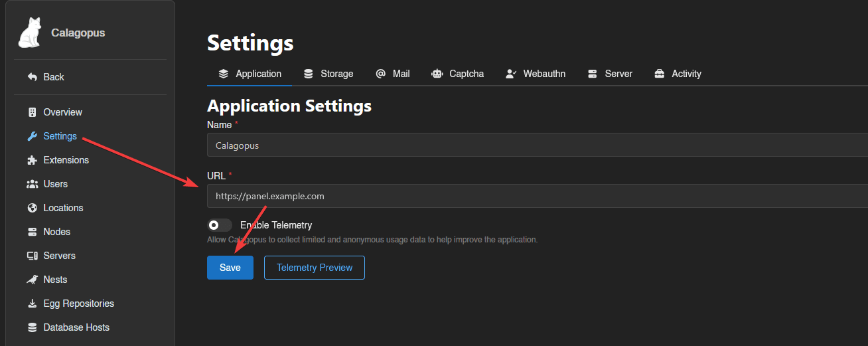
Task: Click the Extensions puzzle piece icon
Action: [x=32, y=160]
